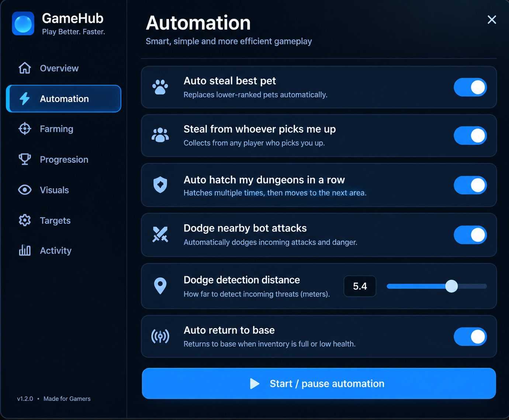The width and height of the screenshot is (509, 420).
Task: Click 'Replaces lower-ranked pets automatically.' description
Action: (x=255, y=95)
